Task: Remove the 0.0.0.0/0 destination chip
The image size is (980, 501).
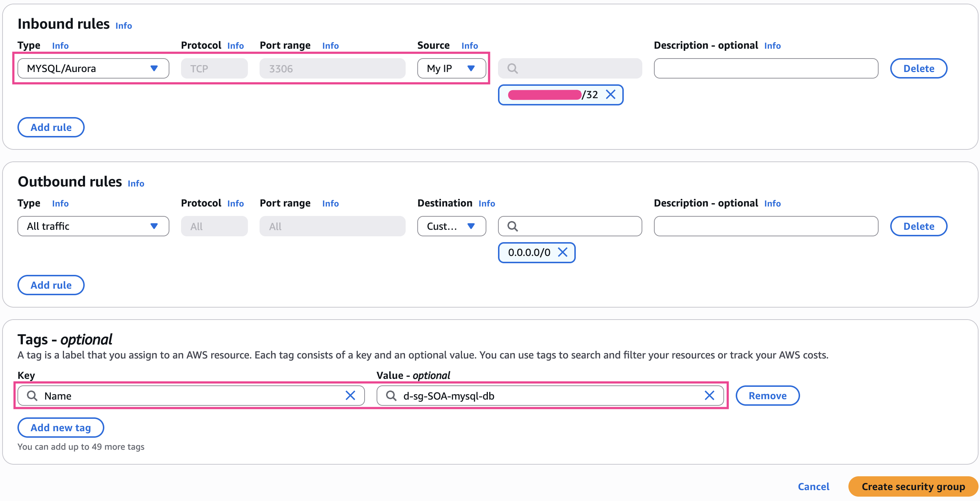Action: pos(562,252)
